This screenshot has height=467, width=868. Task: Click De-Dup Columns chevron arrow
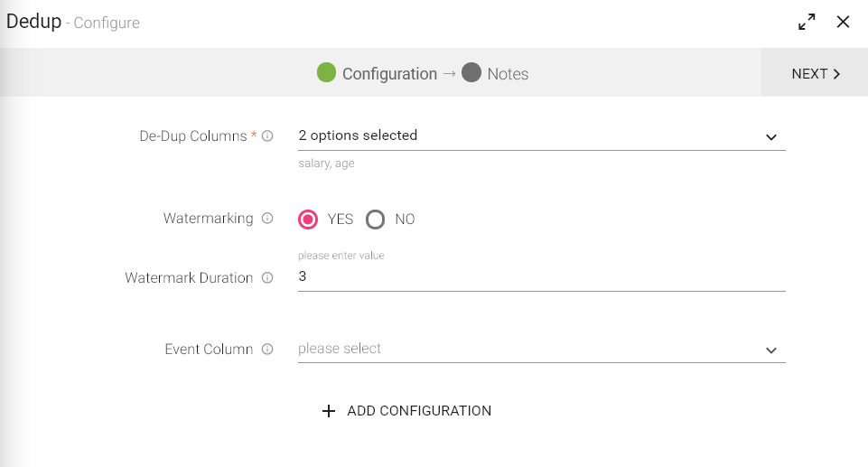(770, 137)
